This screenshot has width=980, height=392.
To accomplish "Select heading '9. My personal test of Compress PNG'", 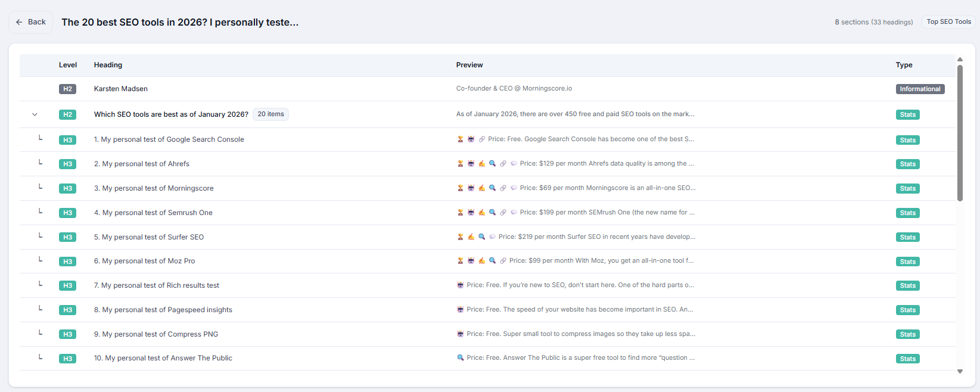I will 156,334.
